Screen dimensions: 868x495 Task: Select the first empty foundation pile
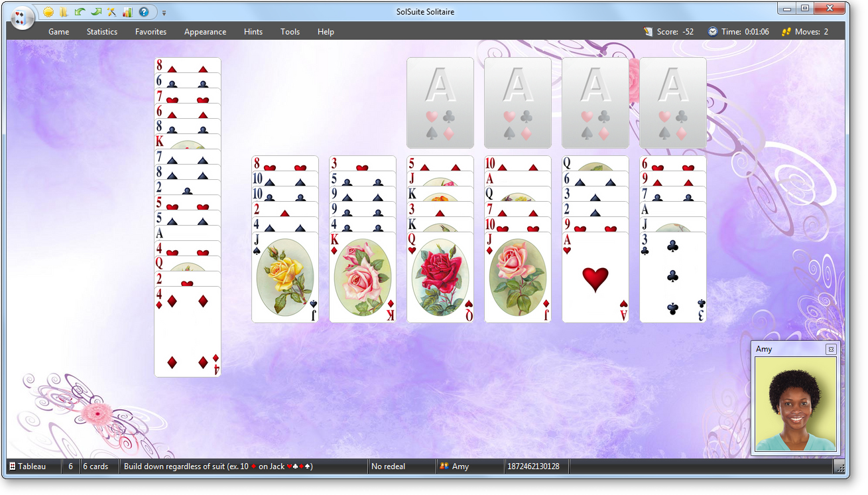click(440, 103)
